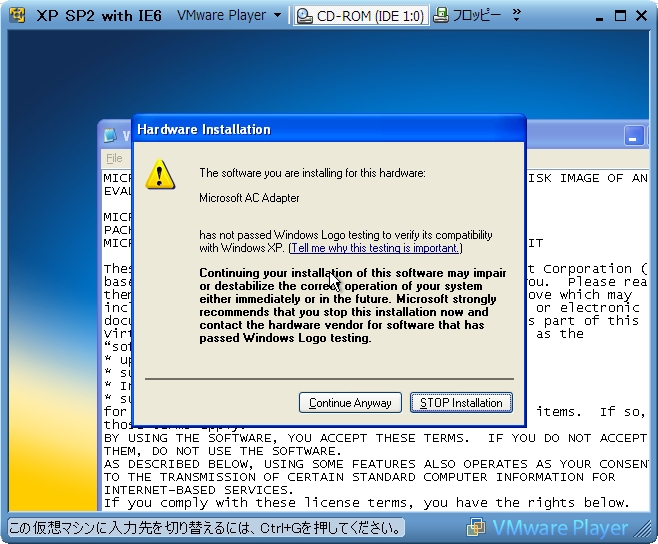Click the 'Microsoft AC Adapter' text
The width and height of the screenshot is (658, 544).
pos(249,198)
